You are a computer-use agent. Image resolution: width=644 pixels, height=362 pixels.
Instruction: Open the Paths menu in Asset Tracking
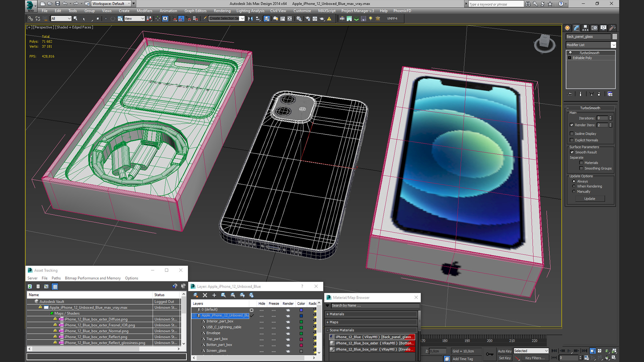[x=56, y=278]
